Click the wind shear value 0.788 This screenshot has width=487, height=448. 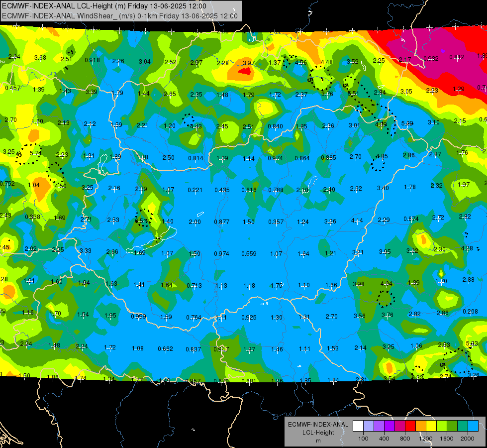[x=276, y=190]
